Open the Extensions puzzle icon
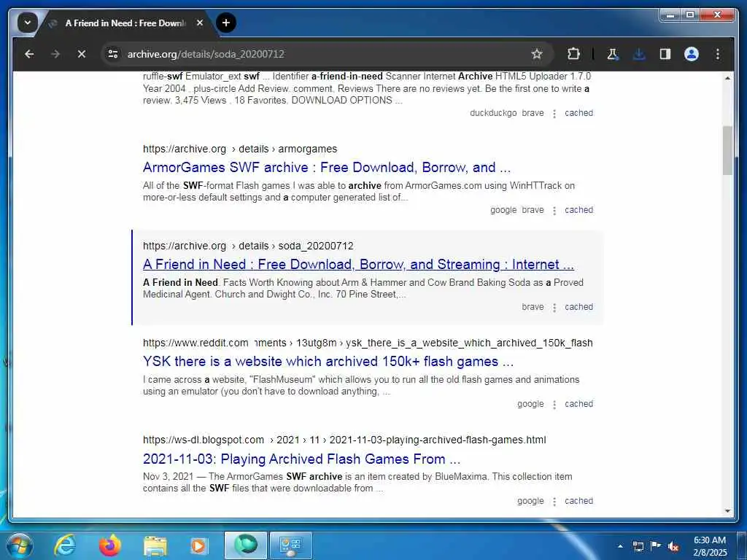Viewport: 747px width, 560px height. coord(573,54)
